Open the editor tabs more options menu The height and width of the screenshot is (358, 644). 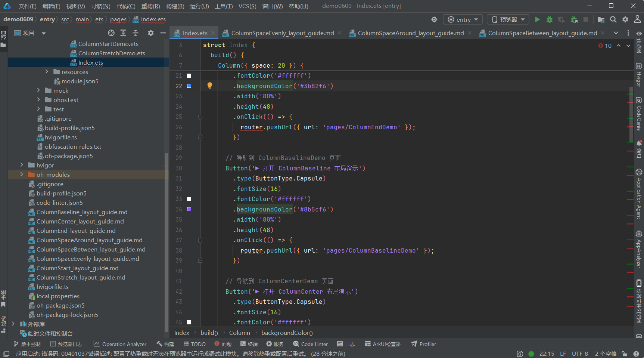tap(628, 33)
